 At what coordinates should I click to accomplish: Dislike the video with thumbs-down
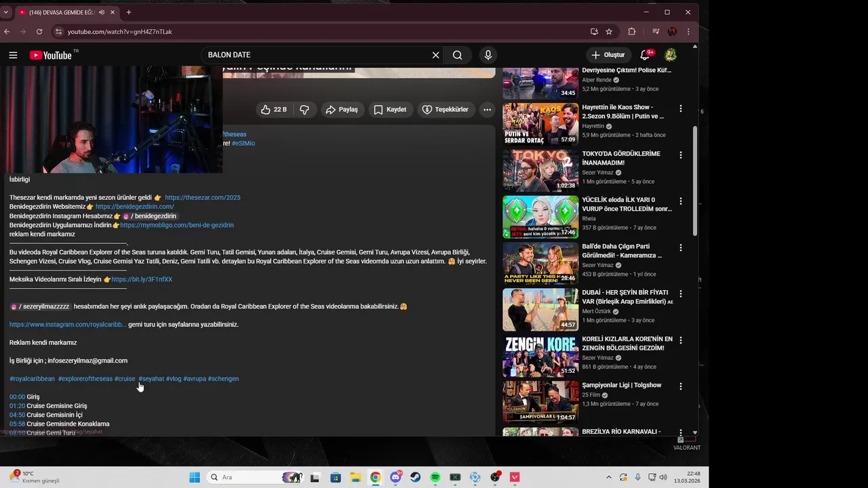pos(304,109)
